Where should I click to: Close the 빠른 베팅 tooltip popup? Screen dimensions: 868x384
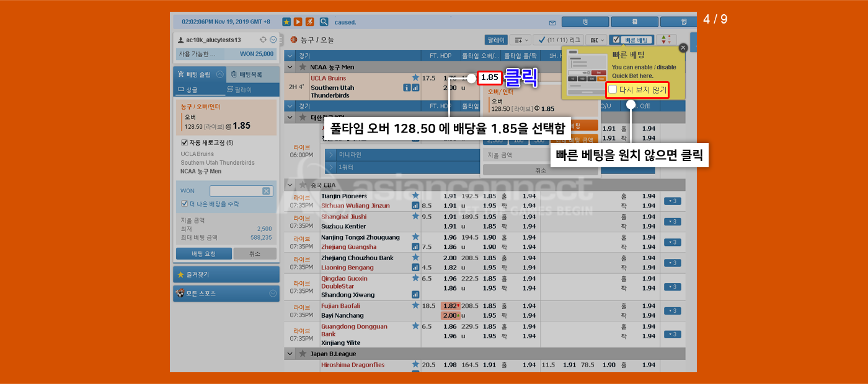point(683,48)
